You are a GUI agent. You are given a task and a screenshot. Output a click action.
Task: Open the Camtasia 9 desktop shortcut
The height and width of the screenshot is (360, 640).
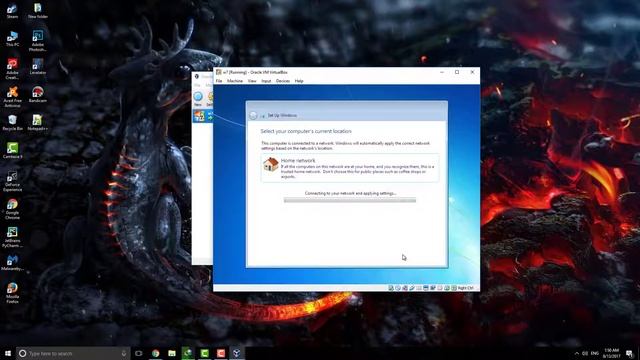tap(12, 150)
